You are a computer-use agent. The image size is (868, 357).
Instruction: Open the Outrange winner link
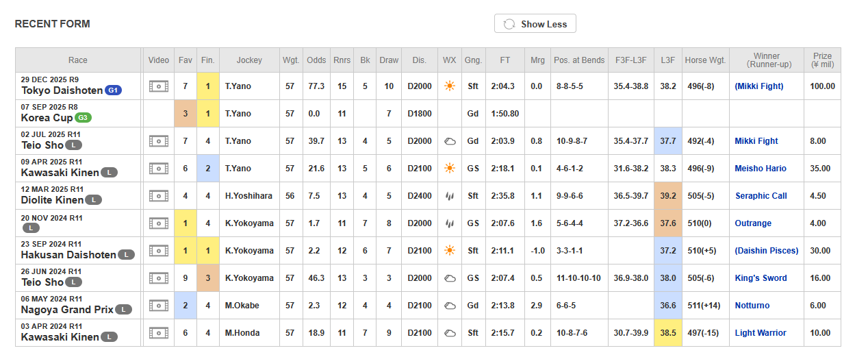tap(753, 223)
